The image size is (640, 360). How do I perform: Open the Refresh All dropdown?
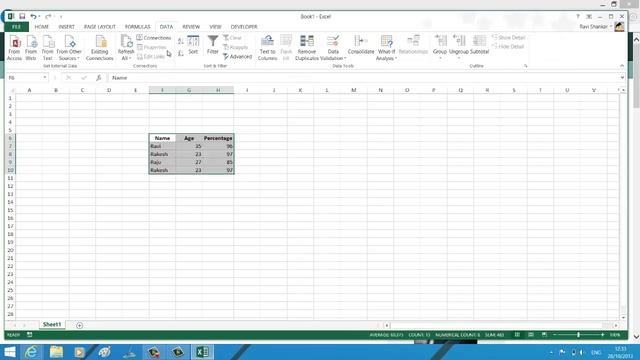(126, 55)
